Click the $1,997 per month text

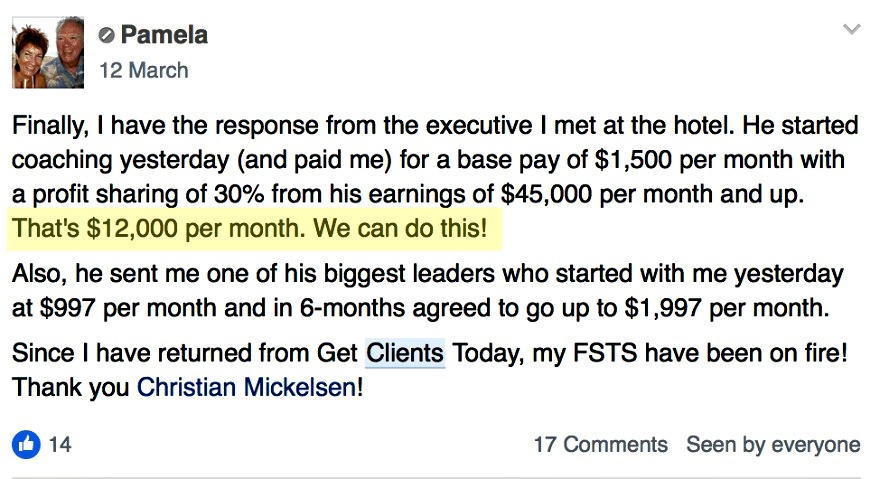(725, 308)
